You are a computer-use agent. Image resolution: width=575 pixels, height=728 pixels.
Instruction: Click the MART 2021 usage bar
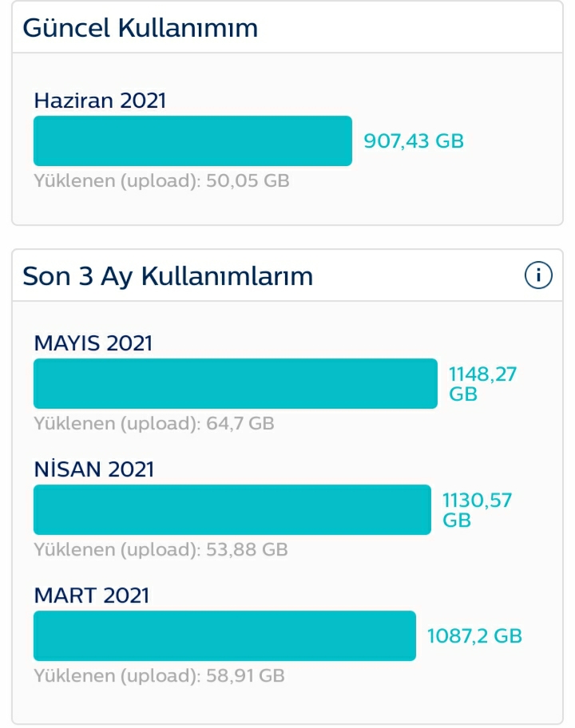224,635
